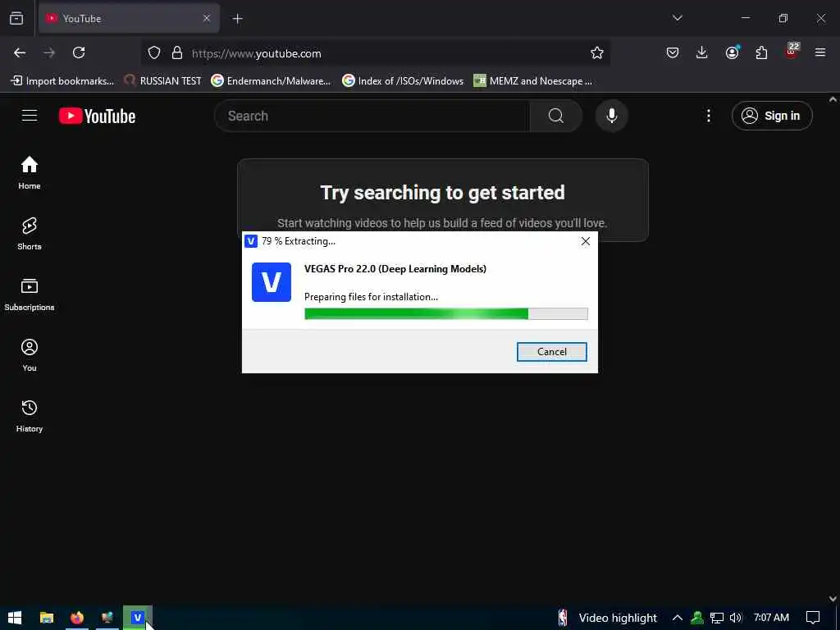Open Firefox downloads panel
This screenshot has height=630, width=840.
(x=702, y=52)
